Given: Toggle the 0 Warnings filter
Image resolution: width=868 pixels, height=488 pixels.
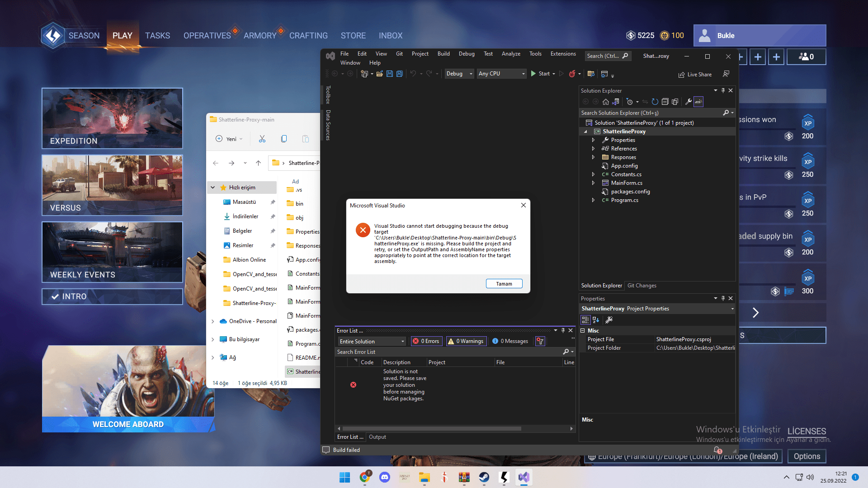Looking at the screenshot, I should [x=466, y=341].
